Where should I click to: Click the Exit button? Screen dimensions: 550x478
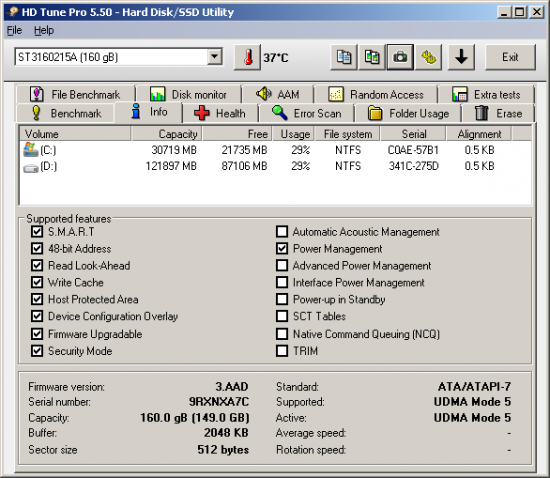click(x=510, y=57)
